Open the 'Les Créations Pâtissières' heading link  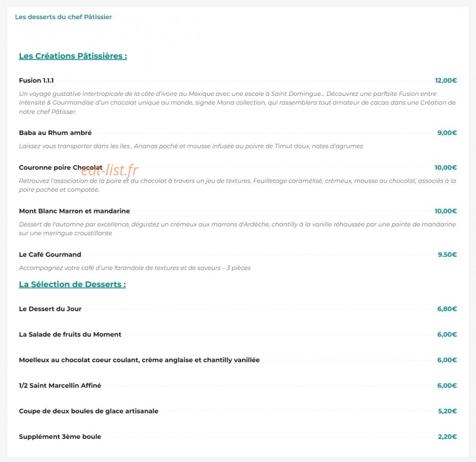[x=73, y=56]
